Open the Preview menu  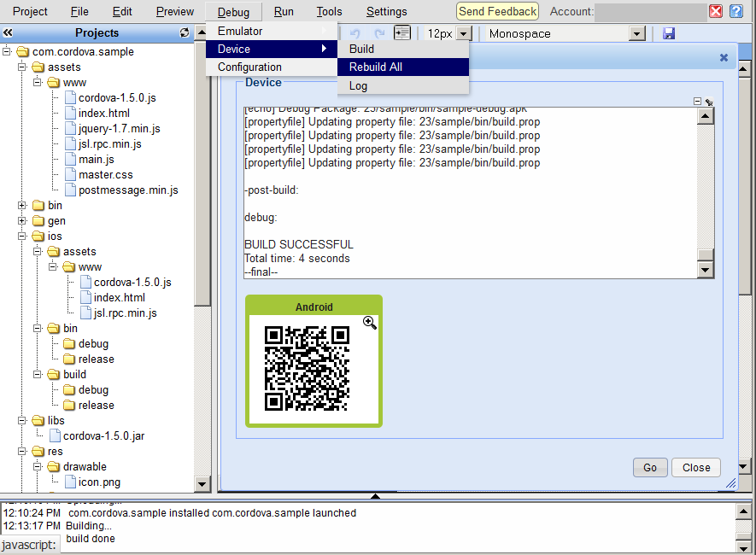[x=175, y=12]
